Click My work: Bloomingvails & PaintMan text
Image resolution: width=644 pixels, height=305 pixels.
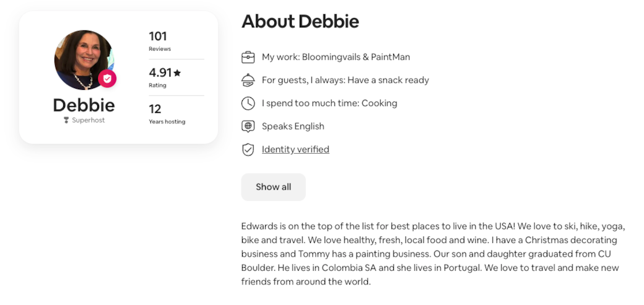click(x=336, y=57)
